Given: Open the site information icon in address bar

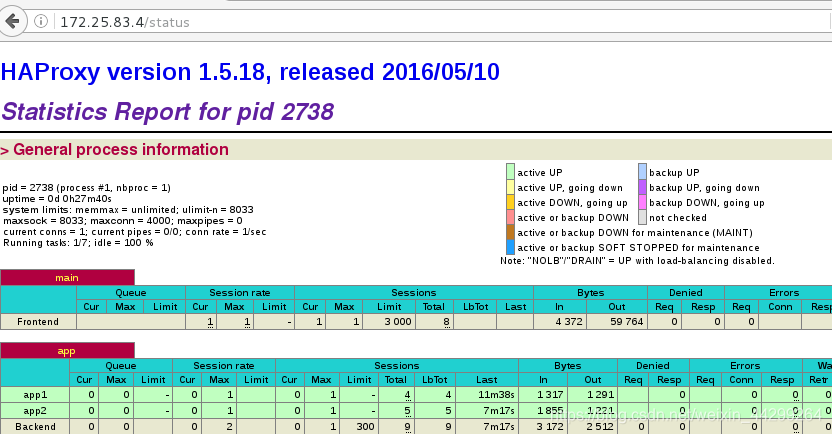Looking at the screenshot, I should (x=41, y=21).
